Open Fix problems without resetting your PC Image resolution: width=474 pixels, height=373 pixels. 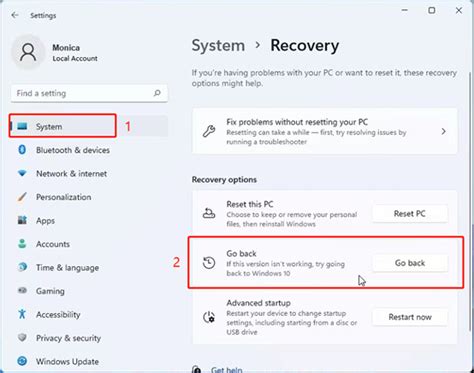pyautogui.click(x=325, y=131)
